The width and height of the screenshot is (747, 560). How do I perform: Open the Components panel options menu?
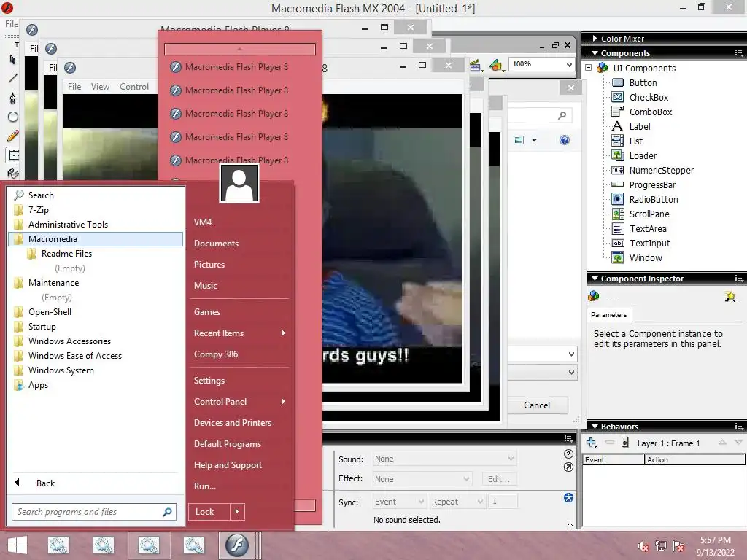tap(738, 53)
